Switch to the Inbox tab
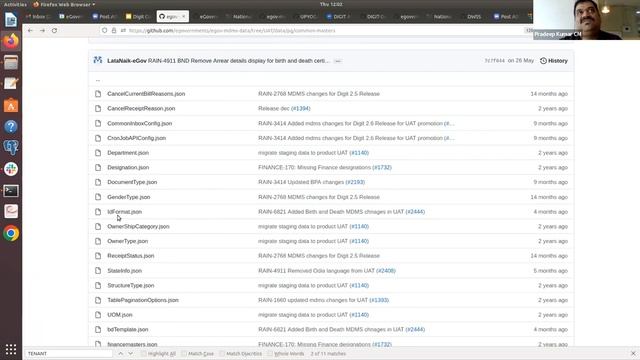 tap(38, 16)
